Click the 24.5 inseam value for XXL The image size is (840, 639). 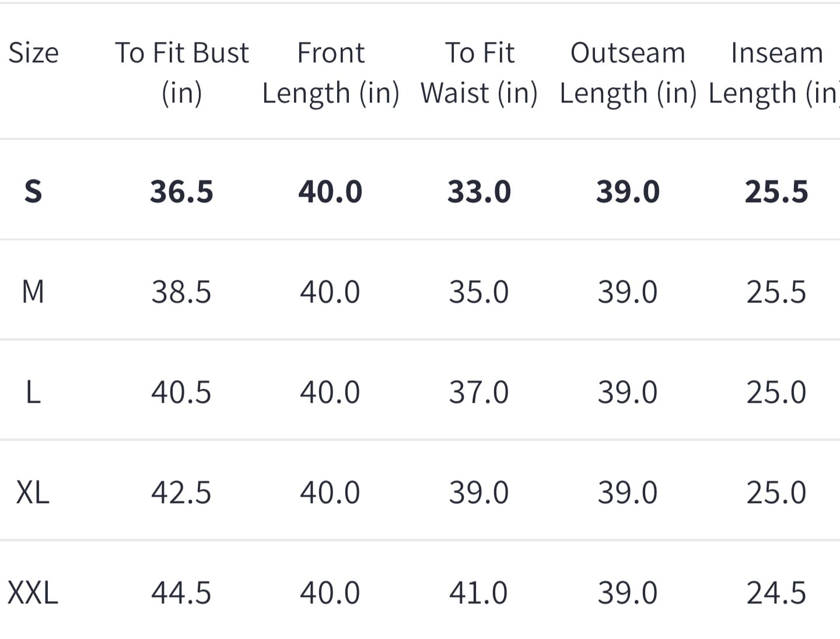(x=776, y=593)
